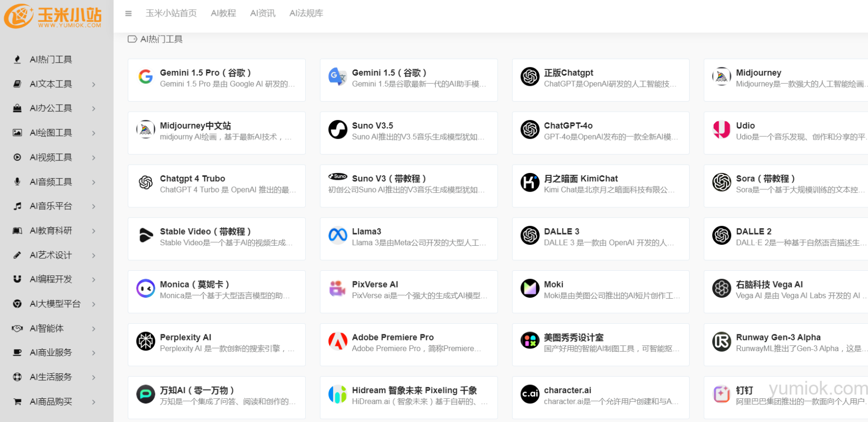
Task: Toggle the hamburger sidebar menu icon
Action: (x=128, y=13)
